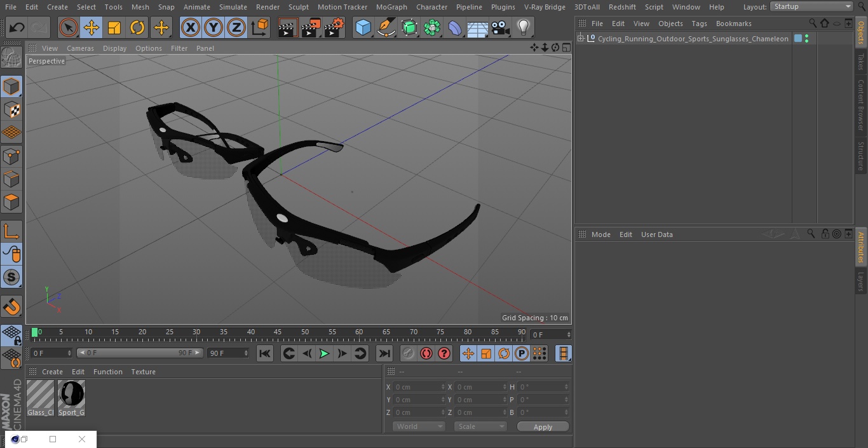Lock the Attributes panel padlock icon
The height and width of the screenshot is (448, 868).
[x=825, y=234]
